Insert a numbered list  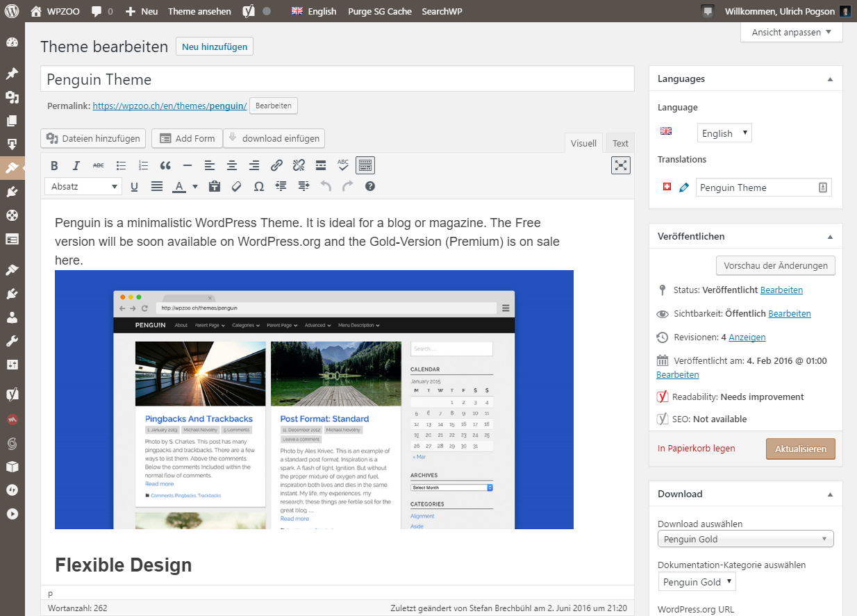143,165
